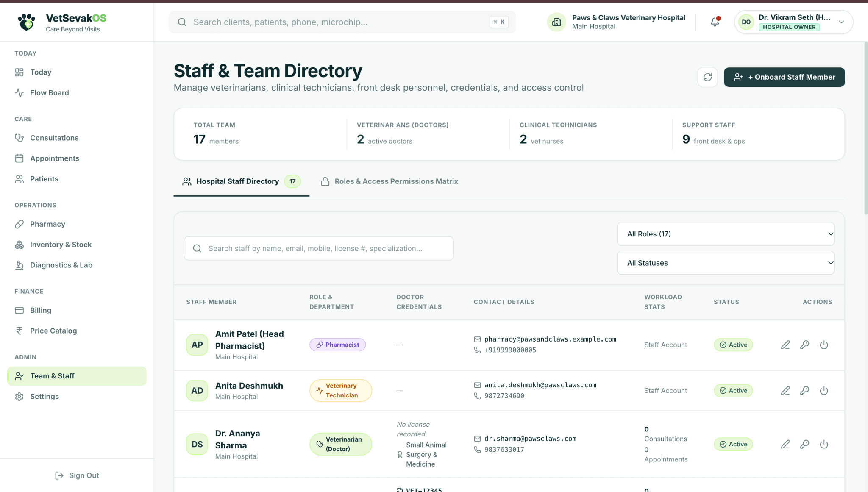Viewport: 868px width, 492px height.
Task: Open the Billing page
Action: point(77,310)
